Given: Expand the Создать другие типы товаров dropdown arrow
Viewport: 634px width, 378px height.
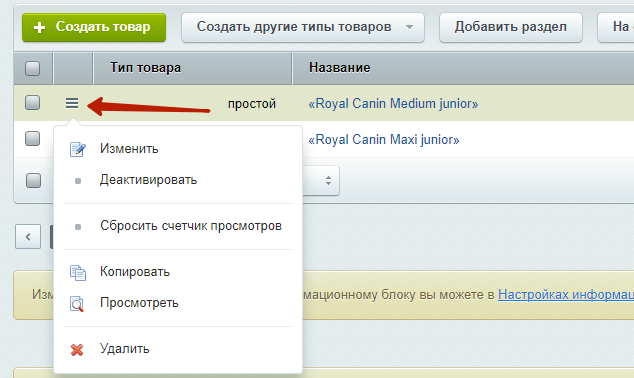Looking at the screenshot, I should 410,27.
